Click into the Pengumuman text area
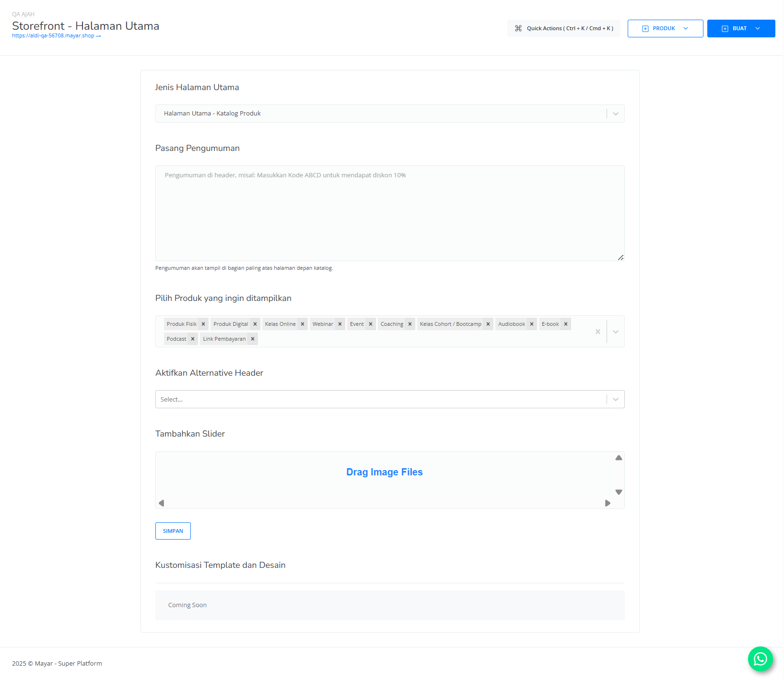This screenshot has height=680, width=784. (x=390, y=214)
